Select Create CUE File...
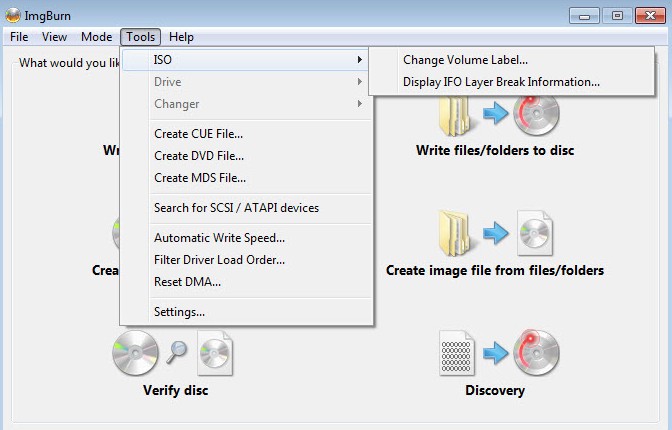 [198, 134]
